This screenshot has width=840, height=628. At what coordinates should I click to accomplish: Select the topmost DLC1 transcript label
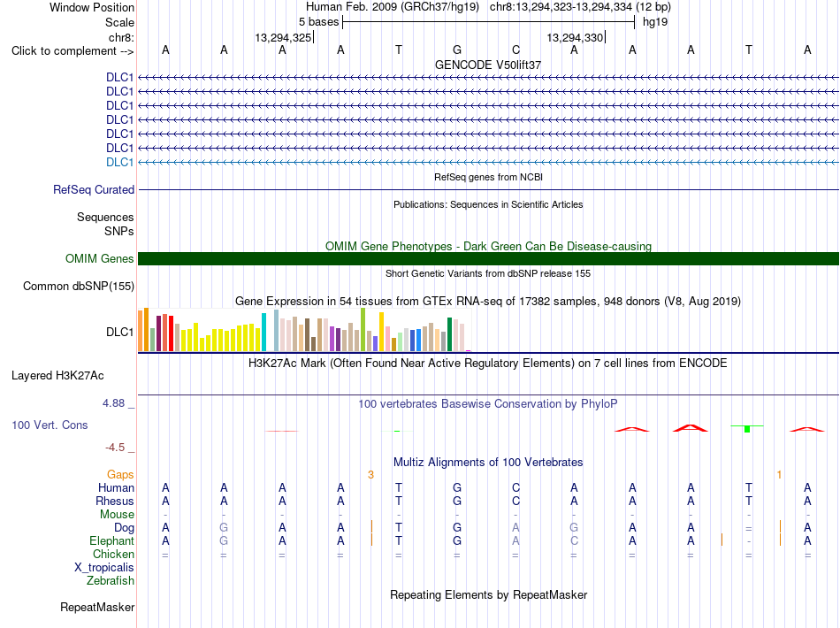(x=119, y=77)
